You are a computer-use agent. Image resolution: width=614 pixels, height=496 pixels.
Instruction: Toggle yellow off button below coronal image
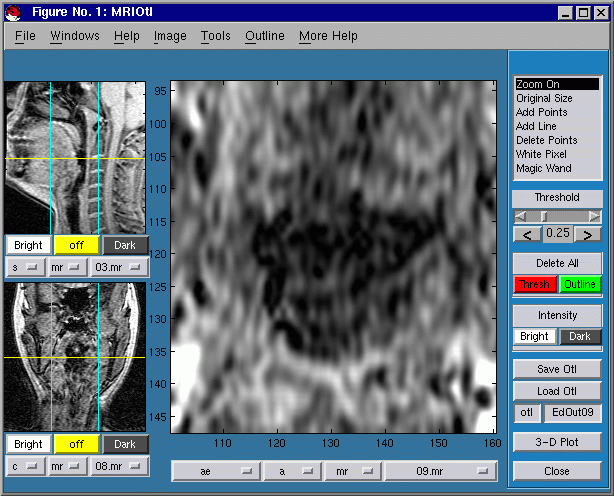pos(77,444)
